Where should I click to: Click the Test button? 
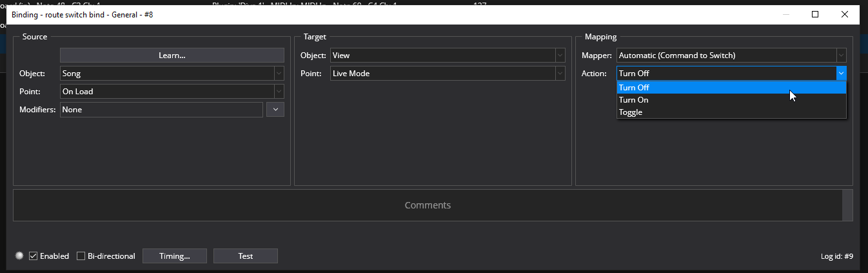click(x=246, y=256)
